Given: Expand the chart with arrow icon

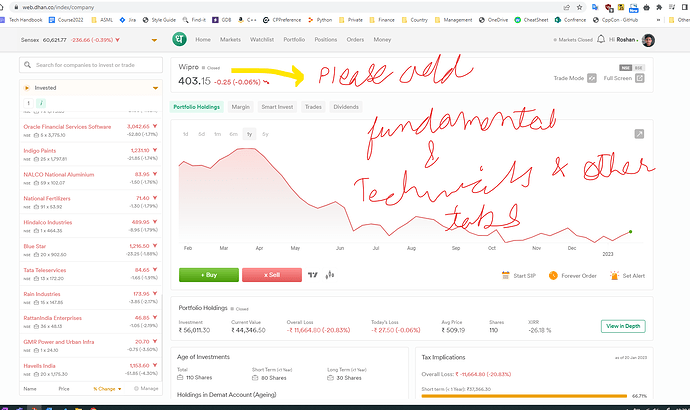Looking at the screenshot, I should 639,134.
